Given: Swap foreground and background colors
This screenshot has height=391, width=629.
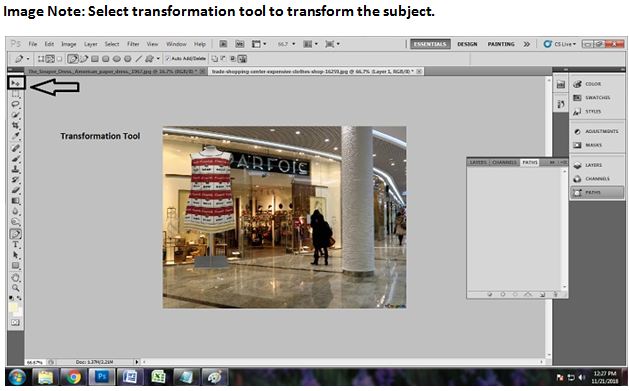Looking at the screenshot, I should [19, 298].
